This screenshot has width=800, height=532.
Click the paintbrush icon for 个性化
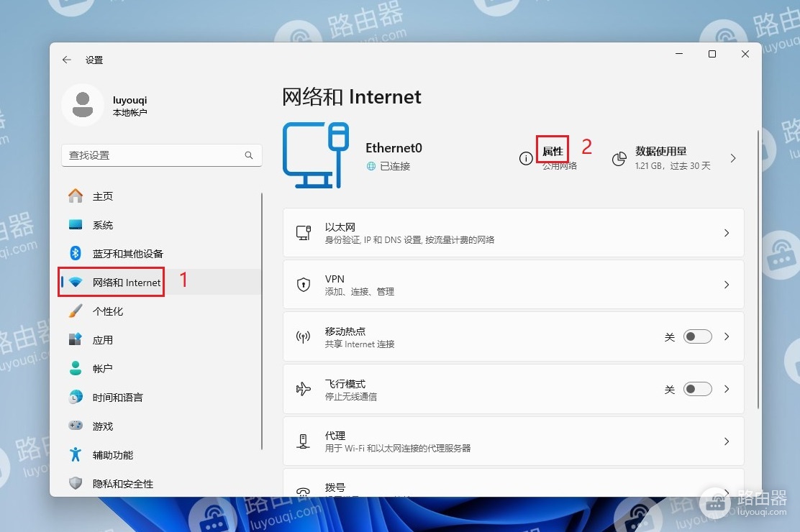[x=76, y=311]
